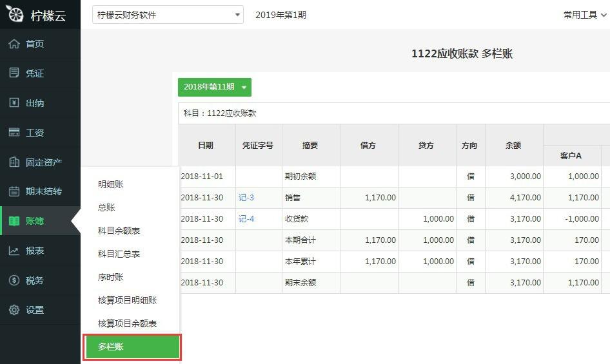The height and width of the screenshot is (364, 610).
Task: Open the 出纳 sidebar menu
Action: (40, 102)
